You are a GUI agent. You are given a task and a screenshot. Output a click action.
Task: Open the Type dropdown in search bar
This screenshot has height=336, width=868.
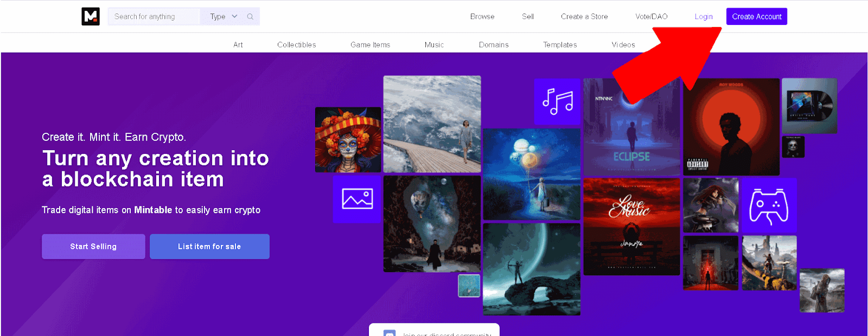[x=224, y=16]
